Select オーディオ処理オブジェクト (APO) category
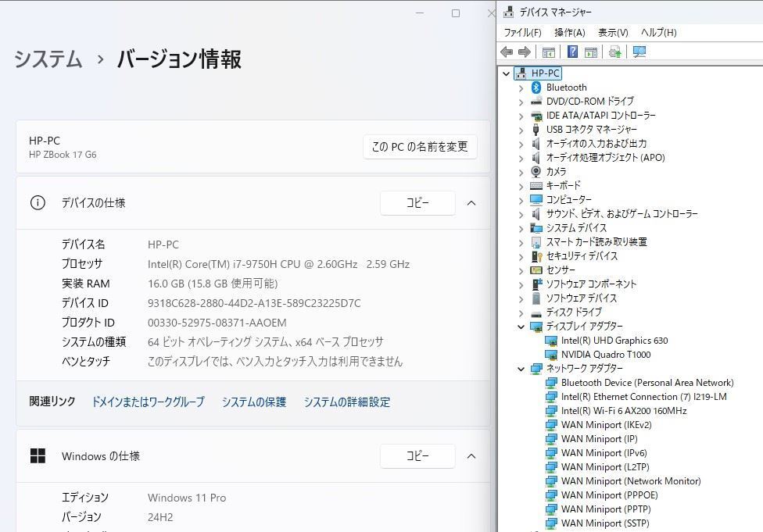This screenshot has height=532, width=763. 605,158
